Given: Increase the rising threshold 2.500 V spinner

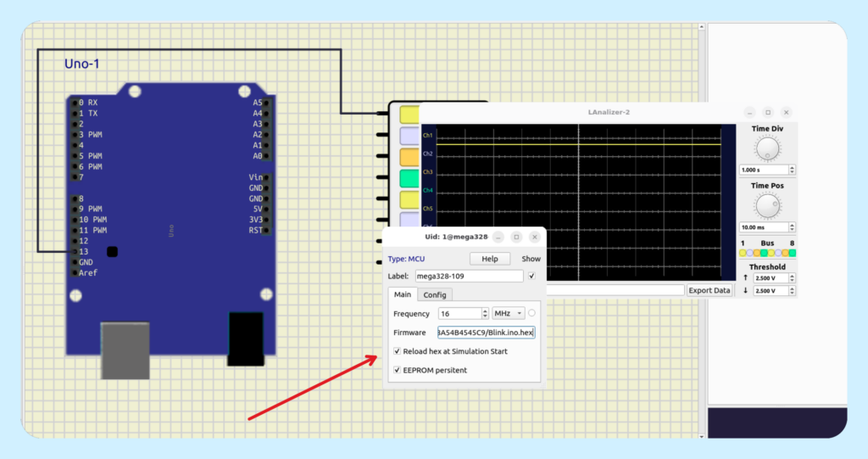Looking at the screenshot, I should 793,276.
